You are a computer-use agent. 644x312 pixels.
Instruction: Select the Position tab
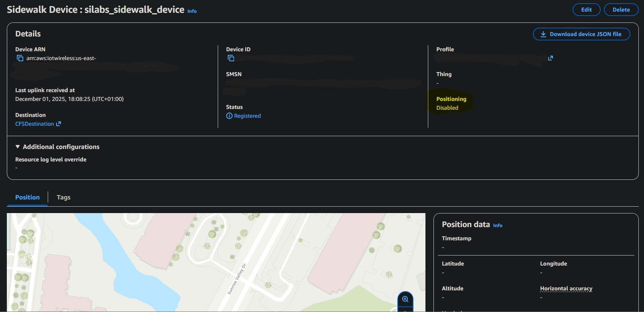tap(27, 197)
